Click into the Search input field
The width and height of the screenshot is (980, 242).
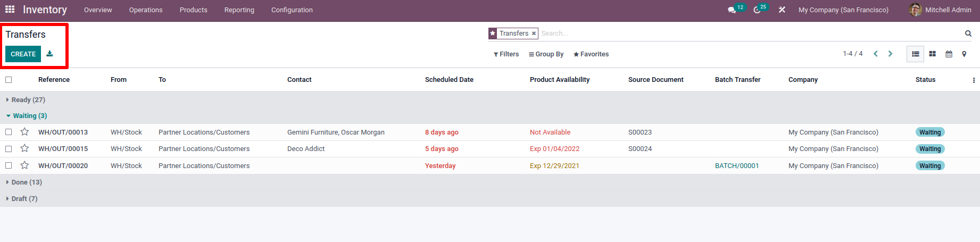pos(745,34)
